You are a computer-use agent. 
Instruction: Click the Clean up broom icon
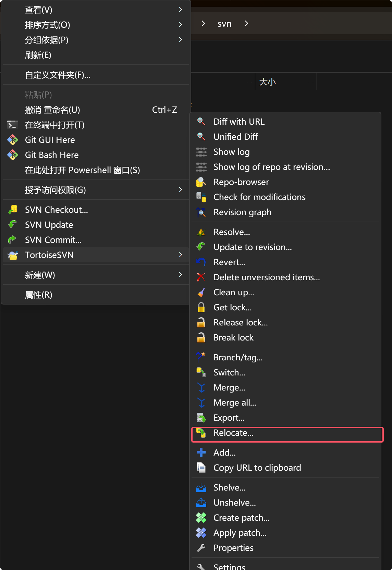201,292
